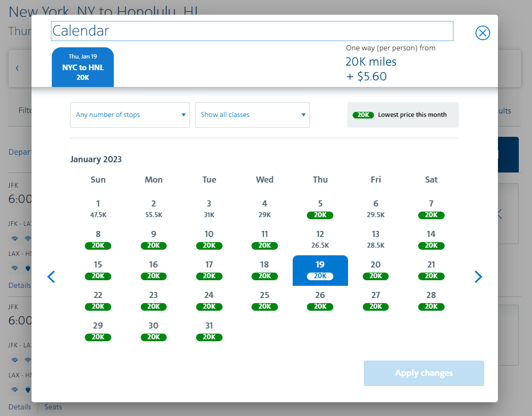532x416 pixels.
Task: Select the highlighted January 19 date
Action: coord(320,271)
